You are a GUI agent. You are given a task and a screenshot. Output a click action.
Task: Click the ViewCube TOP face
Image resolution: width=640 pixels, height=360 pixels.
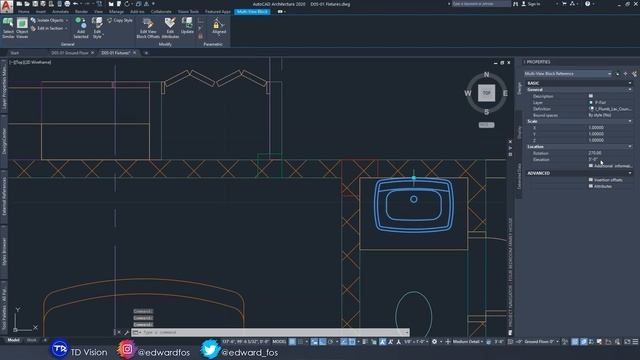pos(487,93)
